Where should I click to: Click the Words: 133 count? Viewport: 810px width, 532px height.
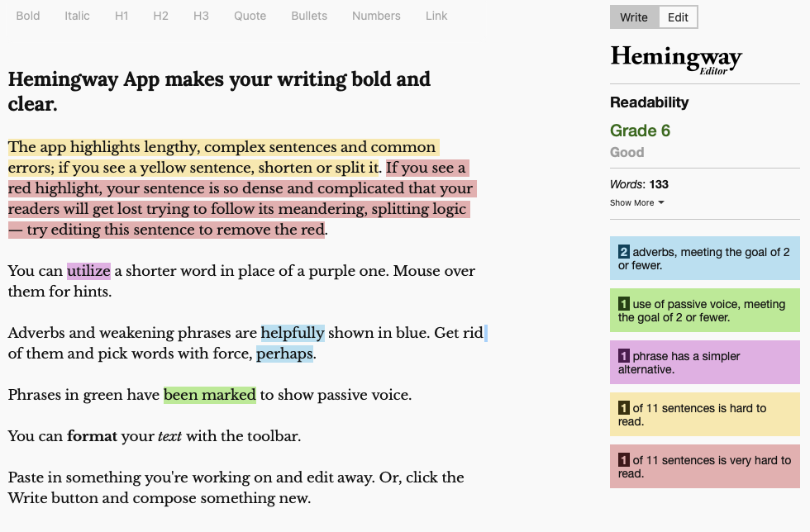(x=639, y=184)
